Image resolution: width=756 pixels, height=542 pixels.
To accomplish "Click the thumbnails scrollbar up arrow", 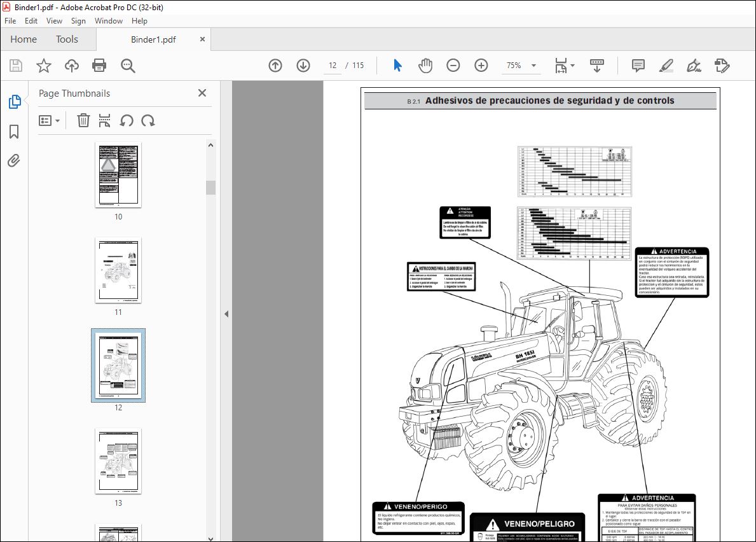I will [210, 145].
